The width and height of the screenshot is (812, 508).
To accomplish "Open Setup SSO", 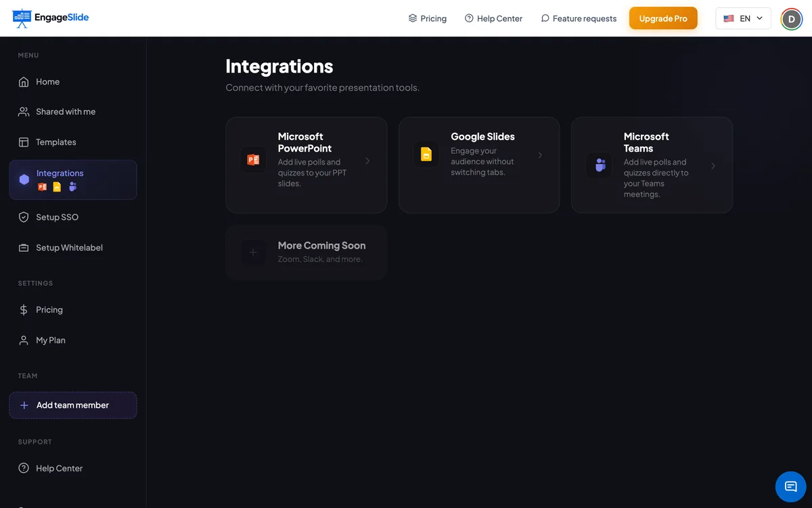I will point(73,217).
